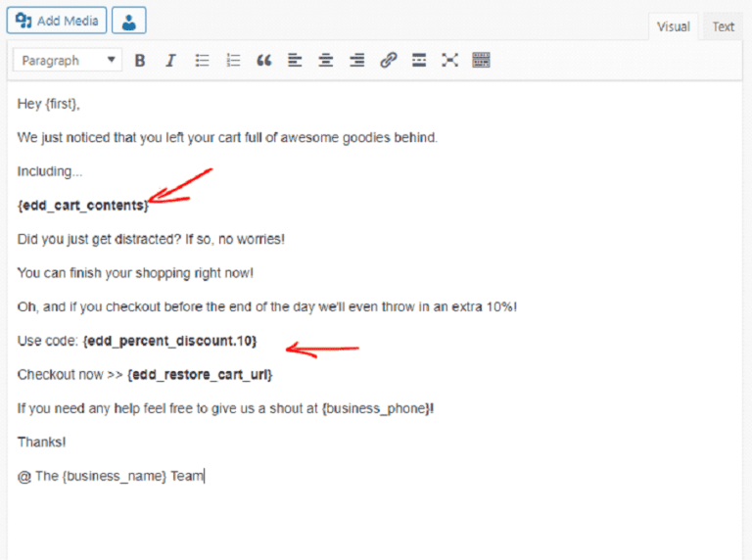
Task: Click the Add Media button
Action: tap(57, 21)
